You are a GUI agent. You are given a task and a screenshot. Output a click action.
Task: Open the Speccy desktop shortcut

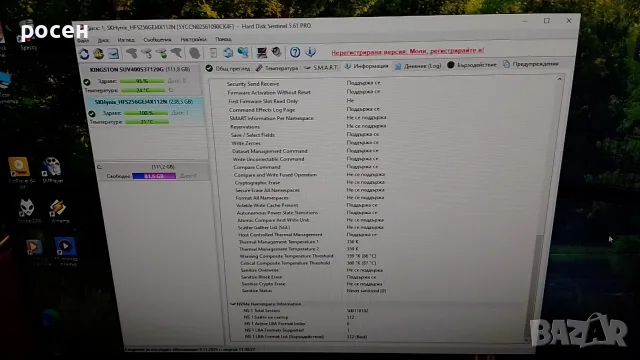(x=28, y=37)
